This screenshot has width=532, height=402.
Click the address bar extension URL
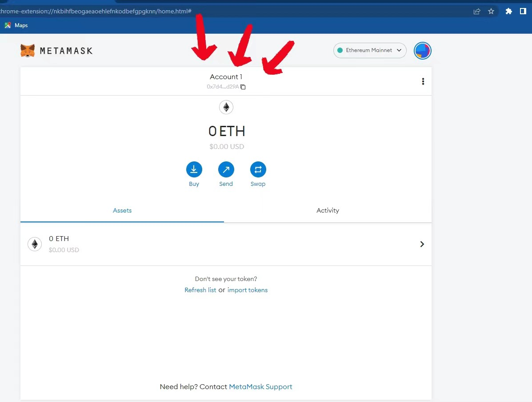[x=96, y=11]
